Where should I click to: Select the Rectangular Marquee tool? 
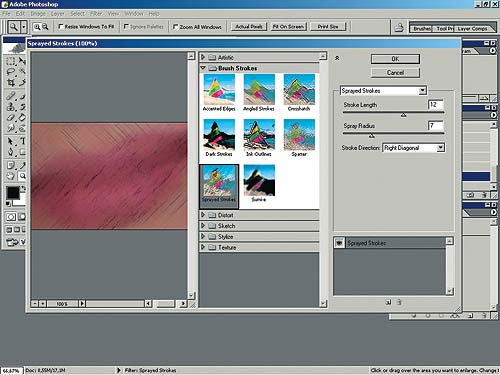(x=11, y=61)
